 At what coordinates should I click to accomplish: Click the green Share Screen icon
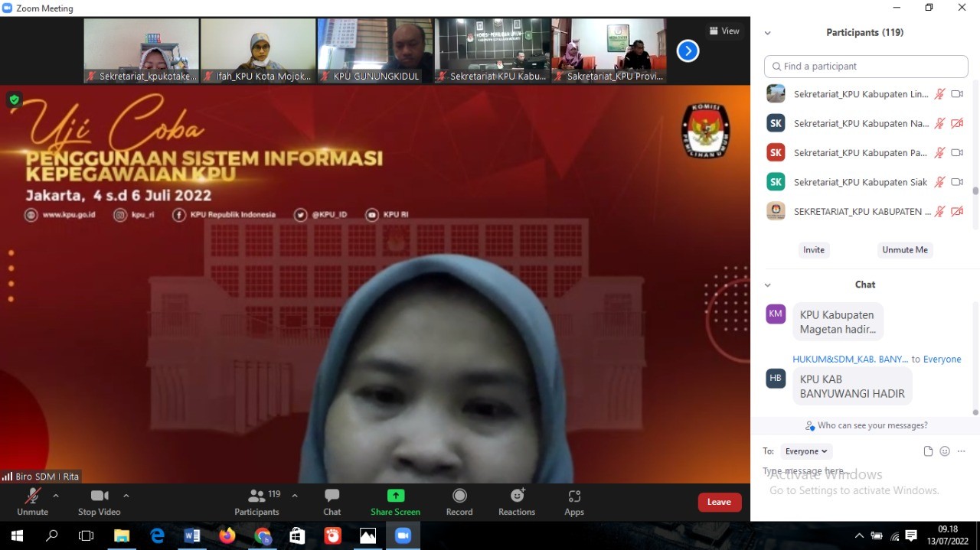click(x=395, y=496)
